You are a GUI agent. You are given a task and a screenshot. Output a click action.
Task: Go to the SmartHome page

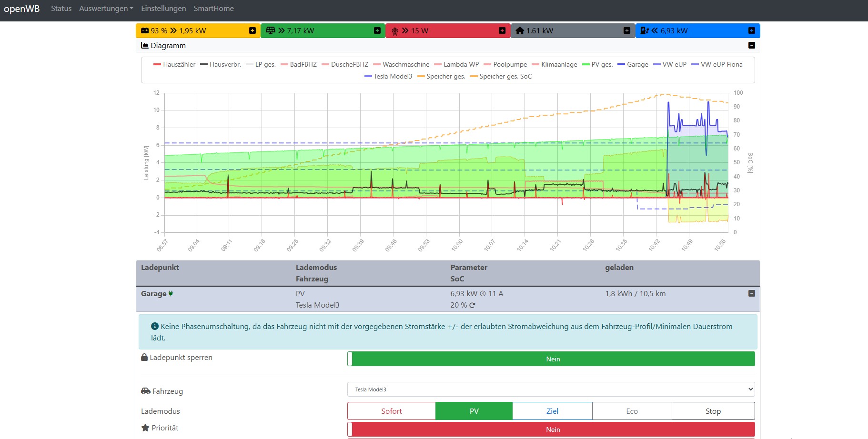(213, 9)
